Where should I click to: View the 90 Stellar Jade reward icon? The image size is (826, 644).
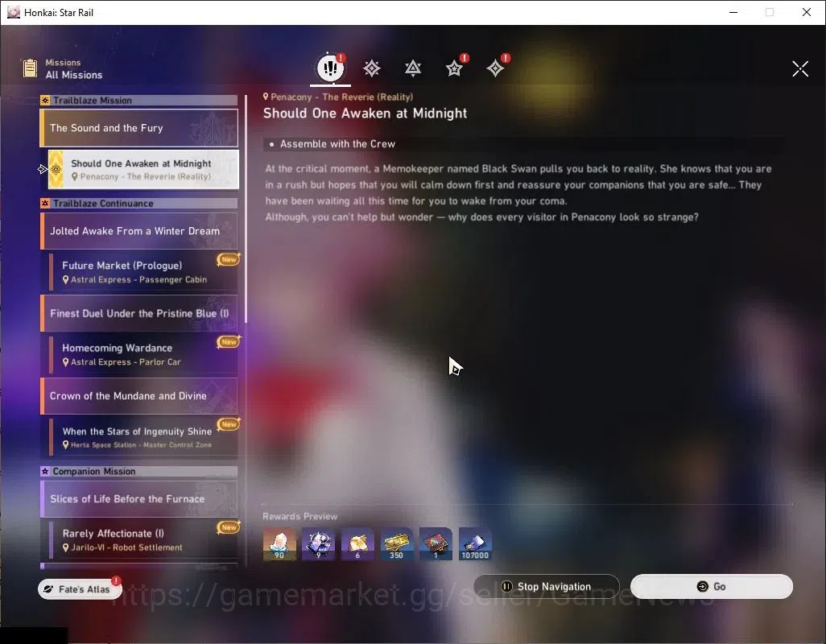(x=279, y=544)
